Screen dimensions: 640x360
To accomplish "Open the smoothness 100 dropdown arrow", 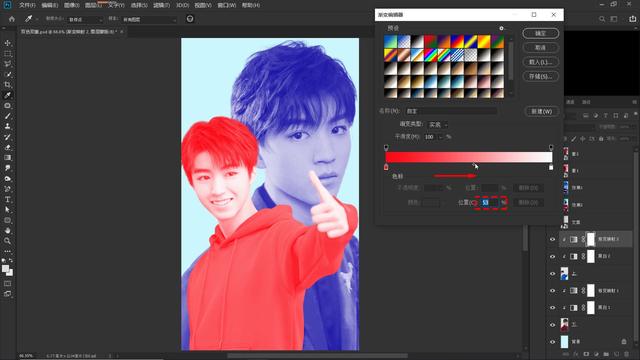I will (440, 137).
